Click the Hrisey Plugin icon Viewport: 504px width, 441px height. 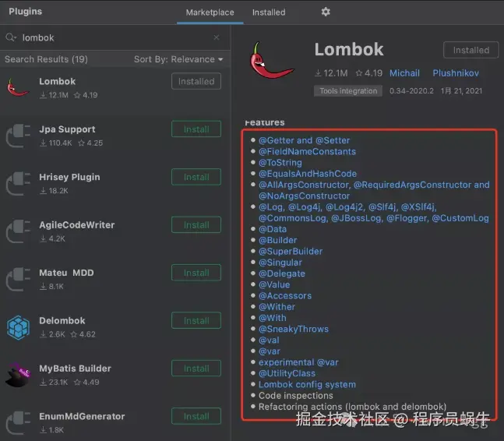18,184
